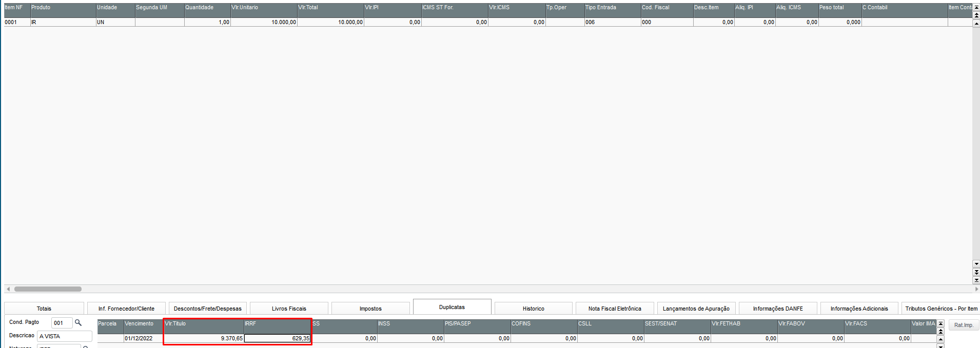
Task: Page up in the items grid scroll controls
Action: pyautogui.click(x=976, y=15)
